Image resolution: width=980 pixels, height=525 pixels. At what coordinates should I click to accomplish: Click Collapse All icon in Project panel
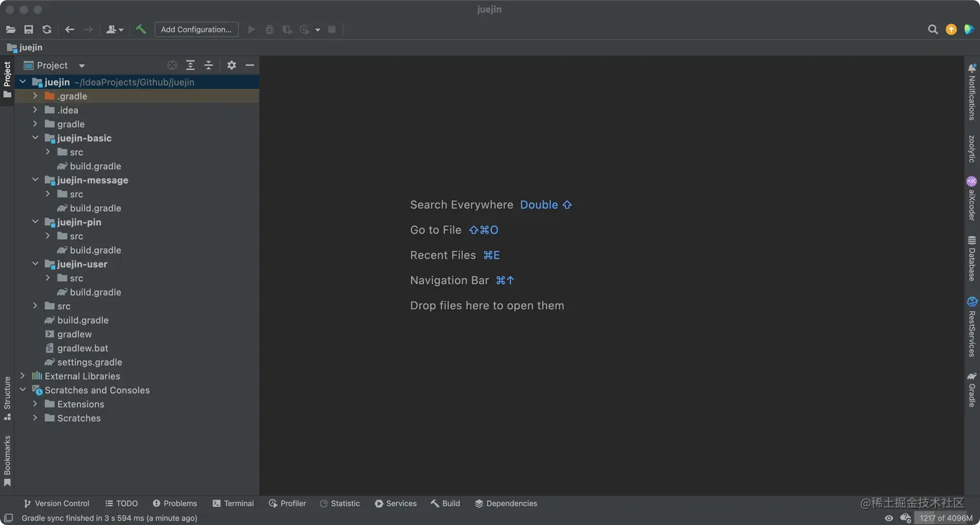208,65
